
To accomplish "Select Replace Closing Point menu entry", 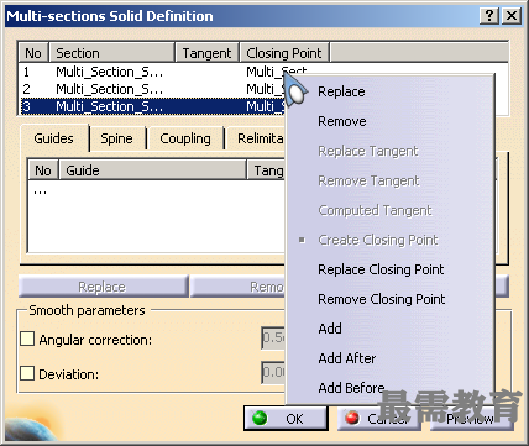I will pos(381,269).
